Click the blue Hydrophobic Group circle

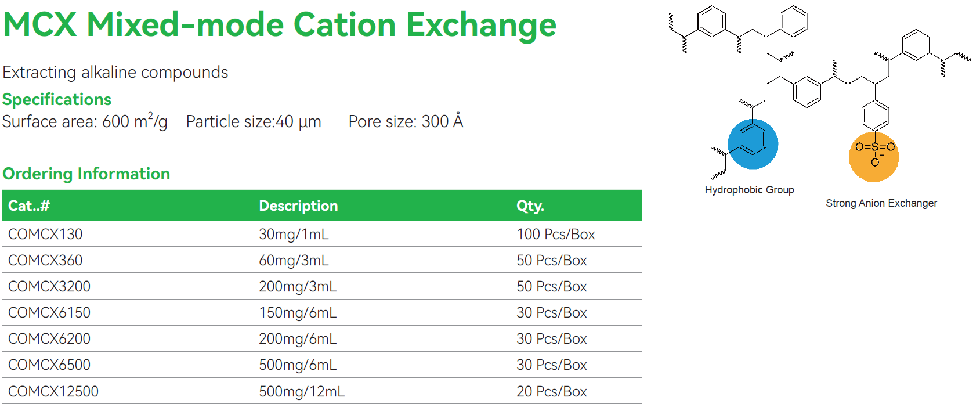[x=753, y=144]
